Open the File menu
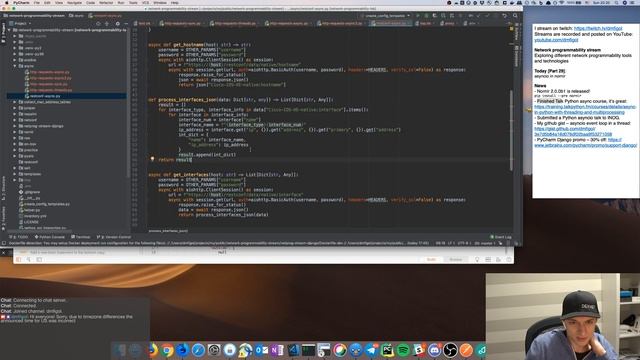Image resolution: width=640 pixels, height=360 pixels. click(37, 2)
